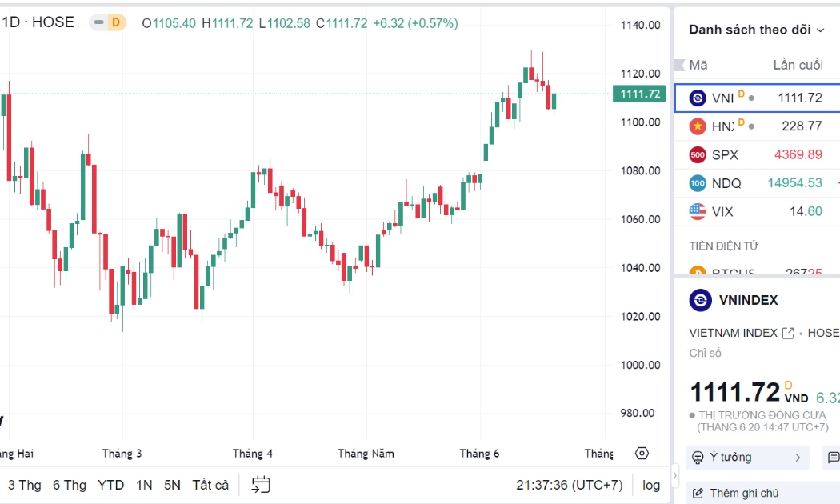Screen dimensions: 840x504
Task: Open the VIETNAM INDEX external link icon
Action: pos(787,333)
